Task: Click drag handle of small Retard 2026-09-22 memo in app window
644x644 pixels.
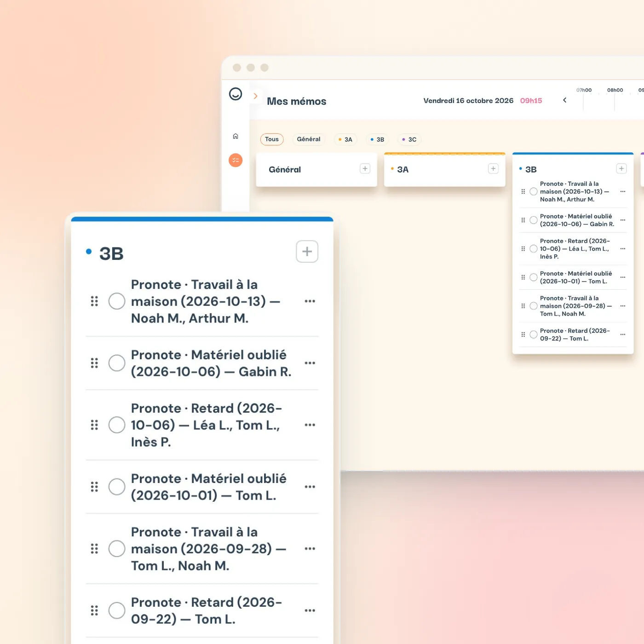Action: click(x=523, y=334)
